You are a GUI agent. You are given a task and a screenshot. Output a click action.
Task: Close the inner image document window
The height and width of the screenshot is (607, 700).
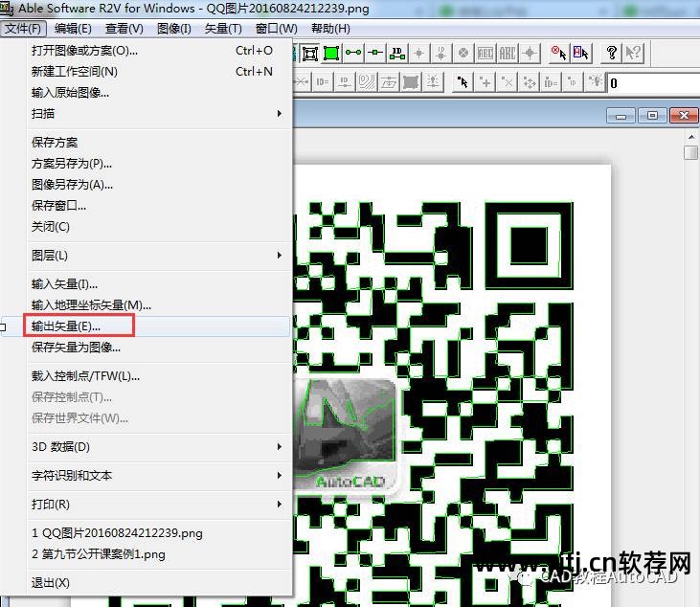tap(684, 116)
